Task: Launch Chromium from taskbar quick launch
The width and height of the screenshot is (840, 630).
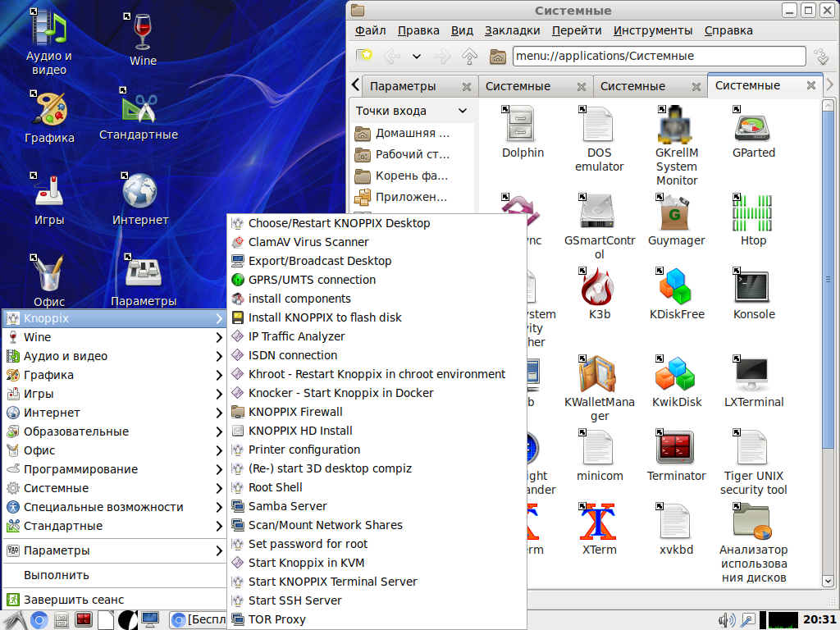Action: [39, 620]
